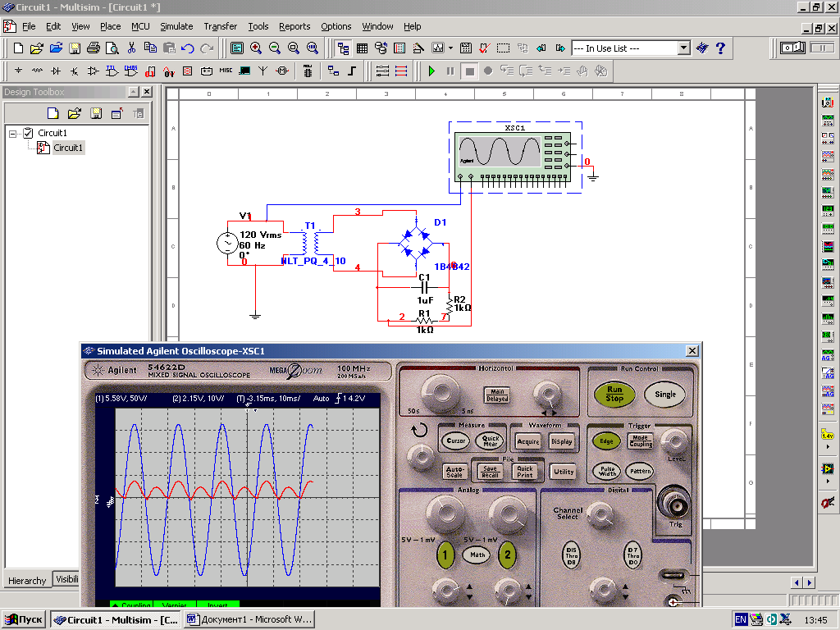Viewport: 840px width, 630px height.
Task: Place a diode component icon
Action: pyautogui.click(x=56, y=71)
